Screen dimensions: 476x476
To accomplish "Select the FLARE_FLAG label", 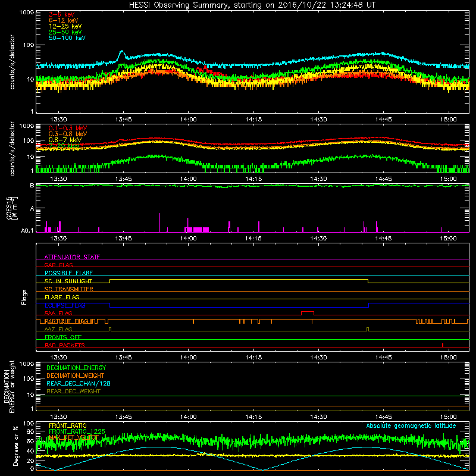I will pyautogui.click(x=62, y=297).
